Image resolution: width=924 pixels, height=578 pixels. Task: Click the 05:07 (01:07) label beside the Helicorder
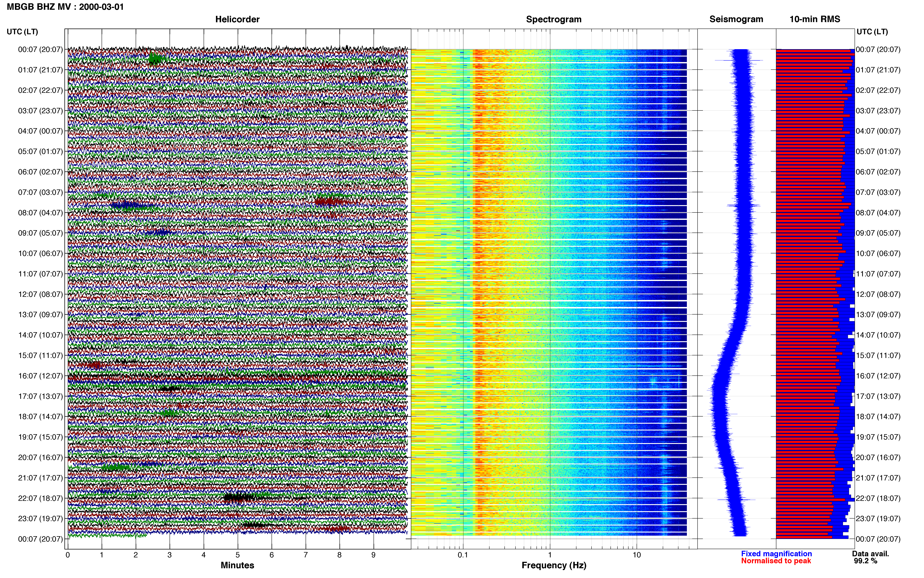click(x=40, y=151)
